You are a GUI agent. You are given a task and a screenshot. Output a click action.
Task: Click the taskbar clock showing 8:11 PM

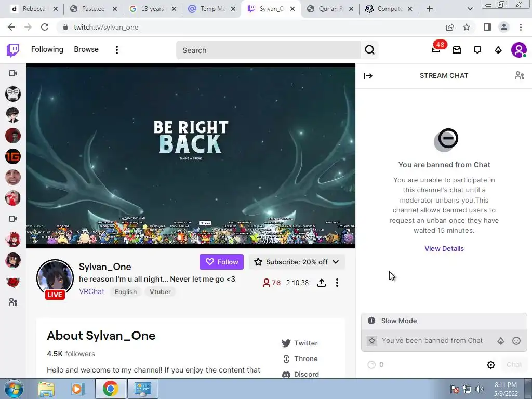(506, 389)
